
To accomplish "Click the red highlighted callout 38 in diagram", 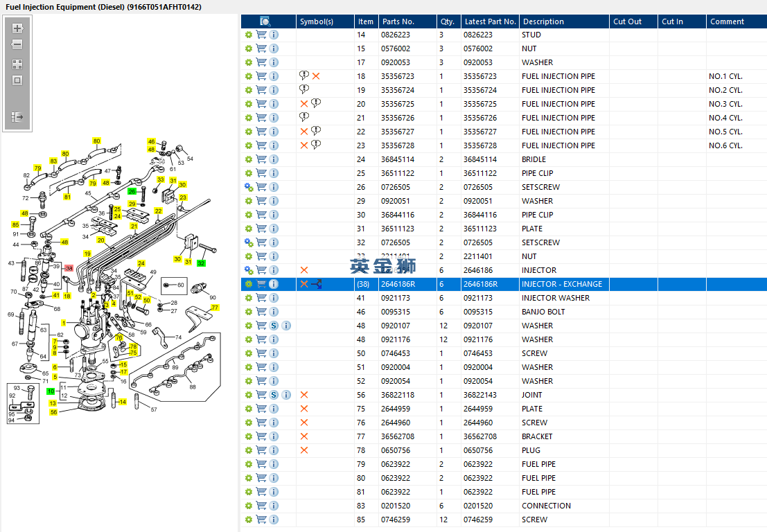I will point(69,269).
